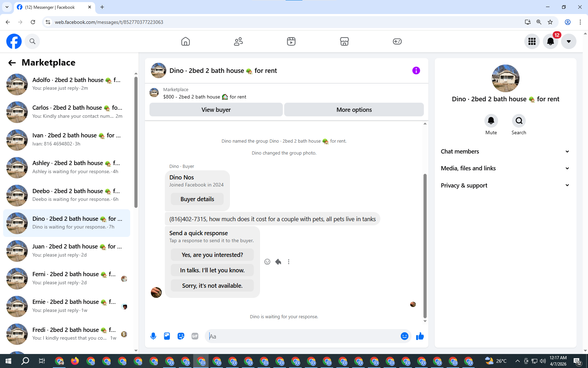Click the View buyer button
The height and width of the screenshot is (368, 588).
pyautogui.click(x=216, y=110)
